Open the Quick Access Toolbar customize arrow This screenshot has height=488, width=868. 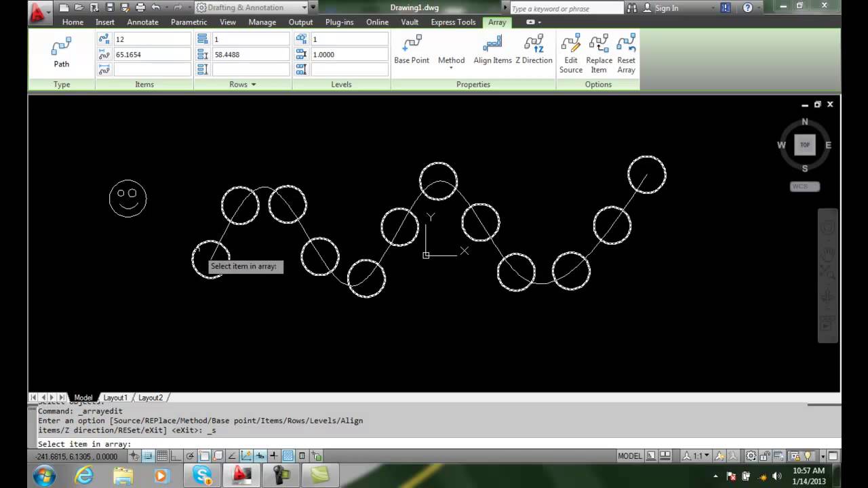pyautogui.click(x=313, y=7)
